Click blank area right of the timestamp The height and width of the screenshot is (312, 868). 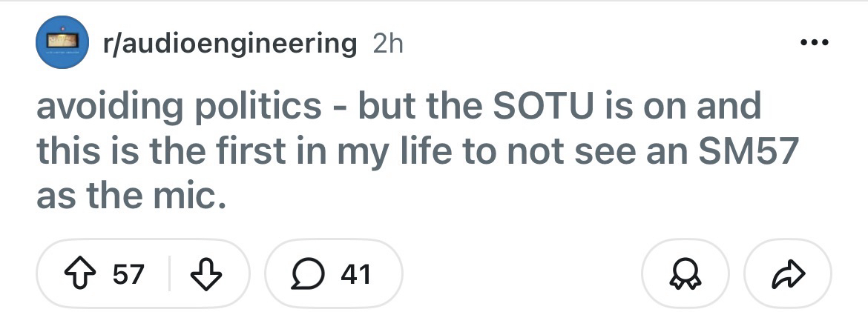[x=594, y=43]
